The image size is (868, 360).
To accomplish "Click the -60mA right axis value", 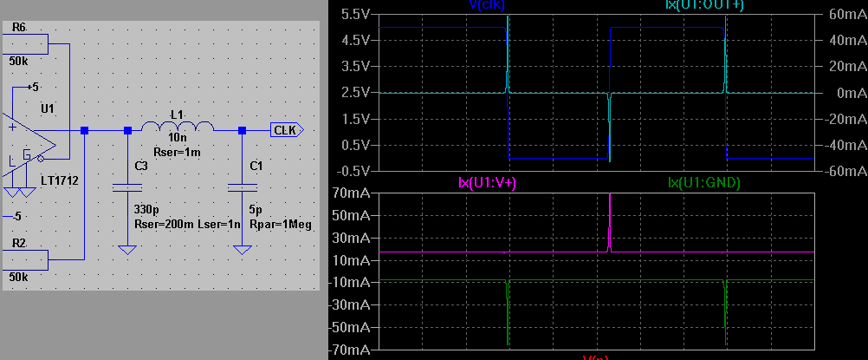I will click(845, 171).
